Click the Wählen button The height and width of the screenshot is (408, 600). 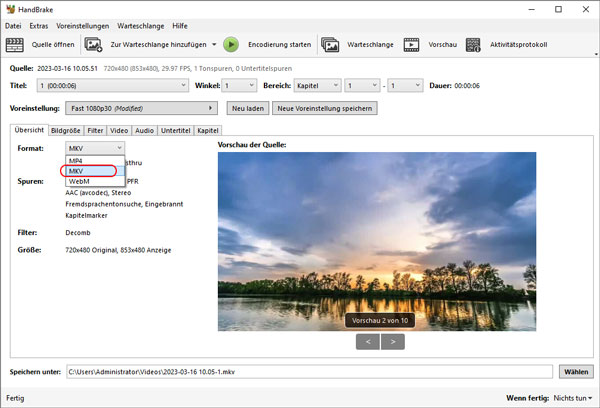click(x=576, y=372)
